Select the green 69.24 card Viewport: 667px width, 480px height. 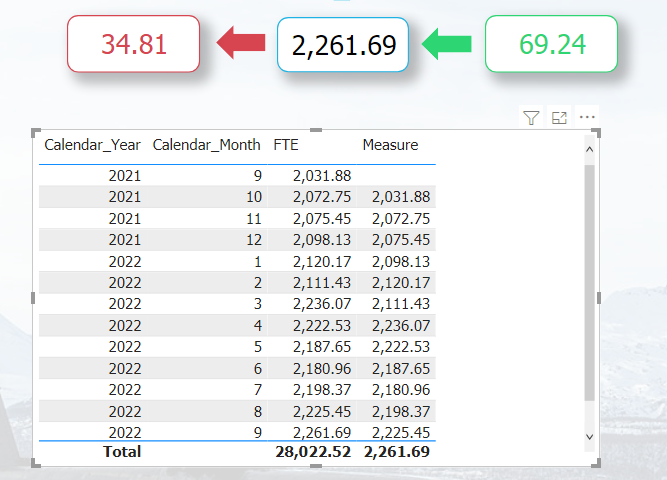click(x=551, y=44)
